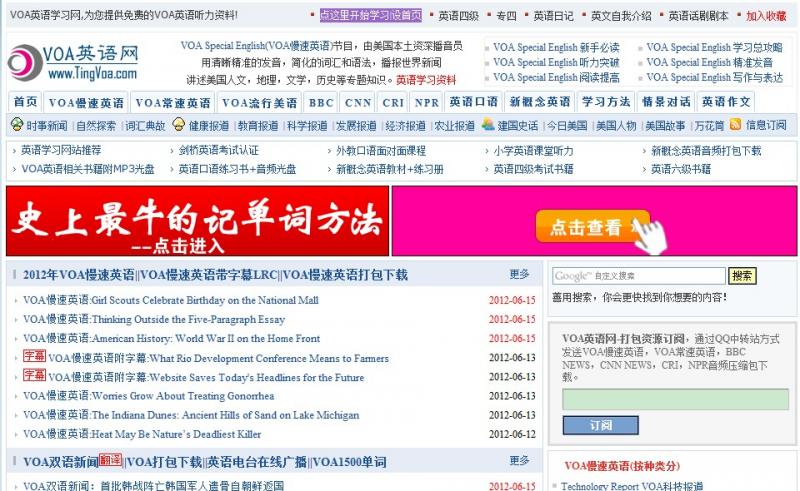Open the 英语作文 tab

tap(726, 102)
